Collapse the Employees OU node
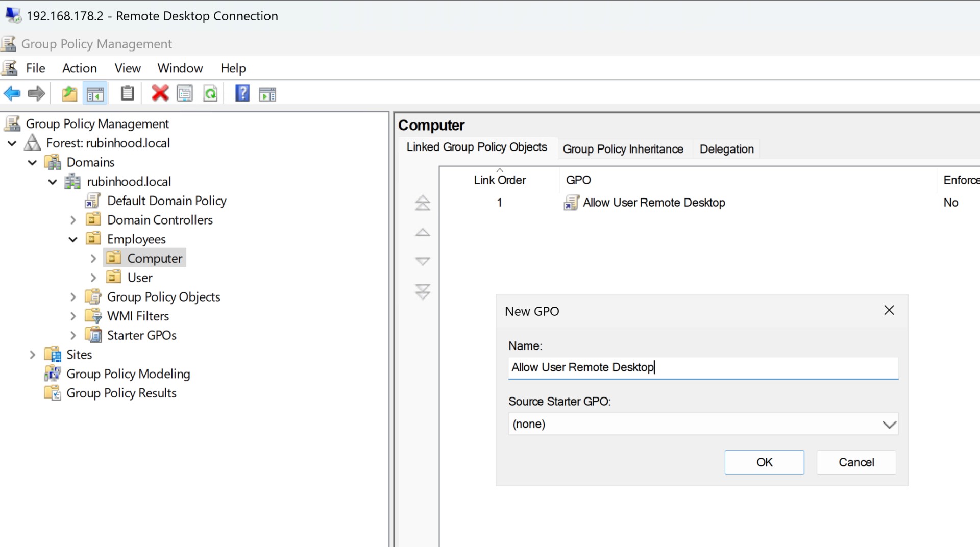980x547 pixels. 73,239
